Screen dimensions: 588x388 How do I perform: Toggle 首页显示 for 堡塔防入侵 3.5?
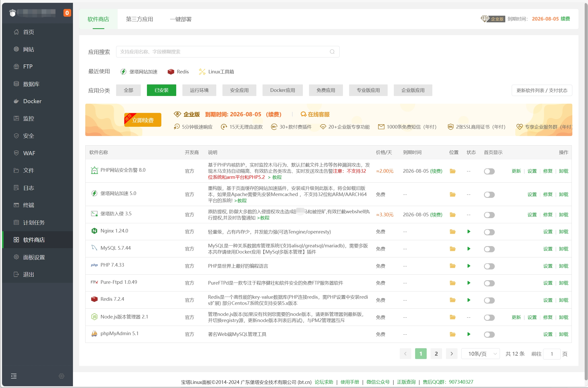pyautogui.click(x=489, y=215)
